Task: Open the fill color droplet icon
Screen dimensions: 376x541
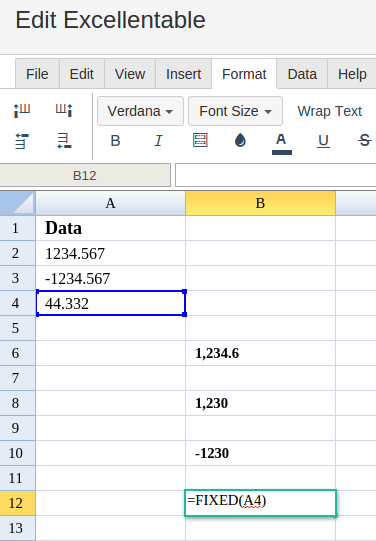Action: [240, 140]
